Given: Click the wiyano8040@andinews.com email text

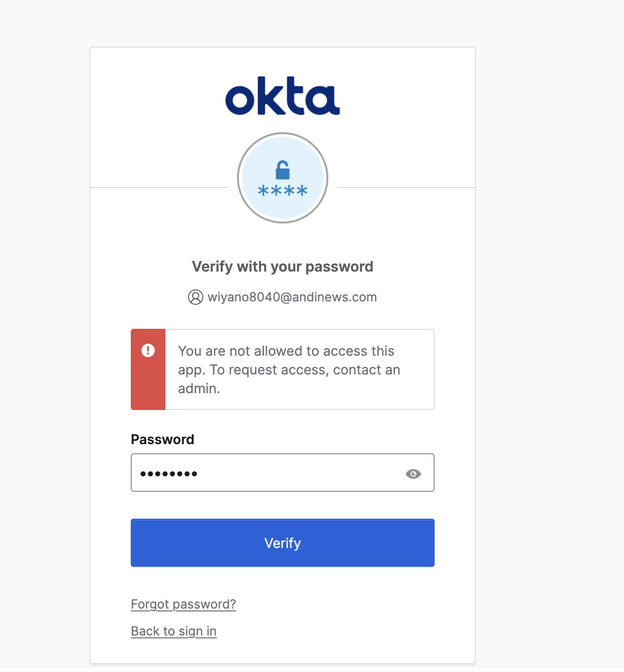Looking at the screenshot, I should click(x=292, y=297).
